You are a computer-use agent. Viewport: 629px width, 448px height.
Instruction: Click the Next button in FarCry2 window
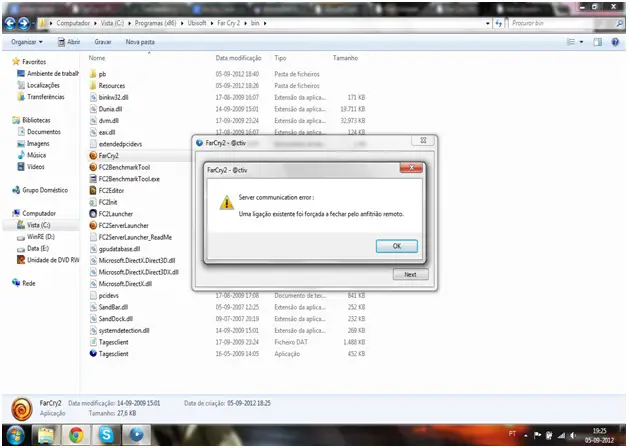coord(410,274)
